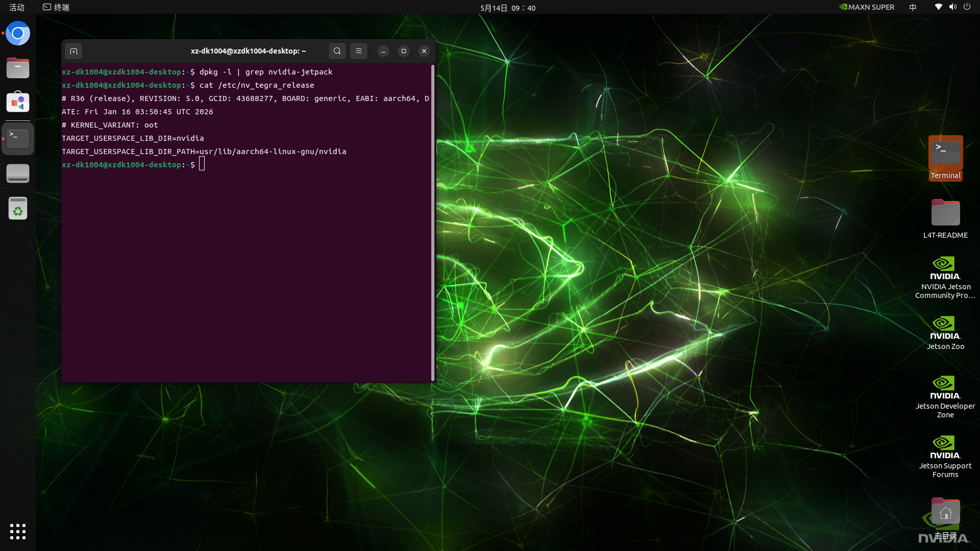Click the terminal scrollbar
This screenshot has width=980, height=551.
click(433, 222)
